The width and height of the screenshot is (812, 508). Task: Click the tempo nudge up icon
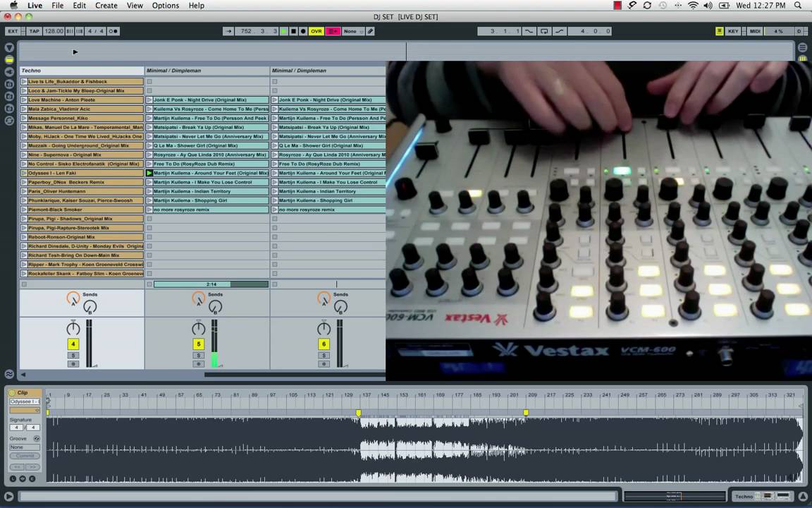[79, 31]
